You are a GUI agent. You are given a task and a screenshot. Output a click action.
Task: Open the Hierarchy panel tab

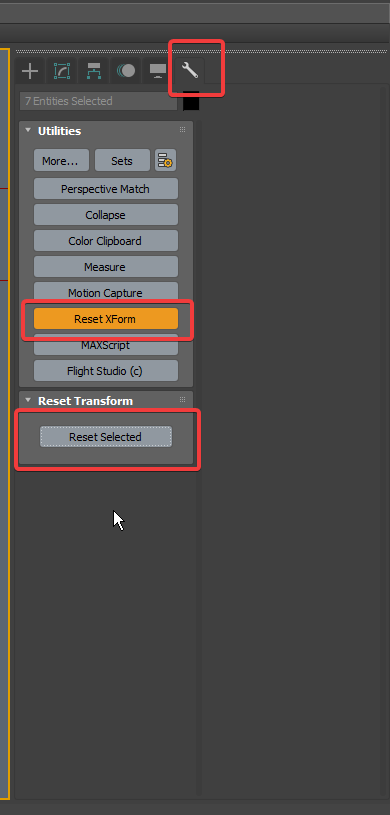pyautogui.click(x=94, y=71)
